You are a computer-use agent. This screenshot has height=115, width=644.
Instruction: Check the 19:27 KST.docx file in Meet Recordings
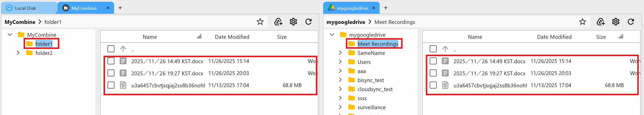click(433, 73)
